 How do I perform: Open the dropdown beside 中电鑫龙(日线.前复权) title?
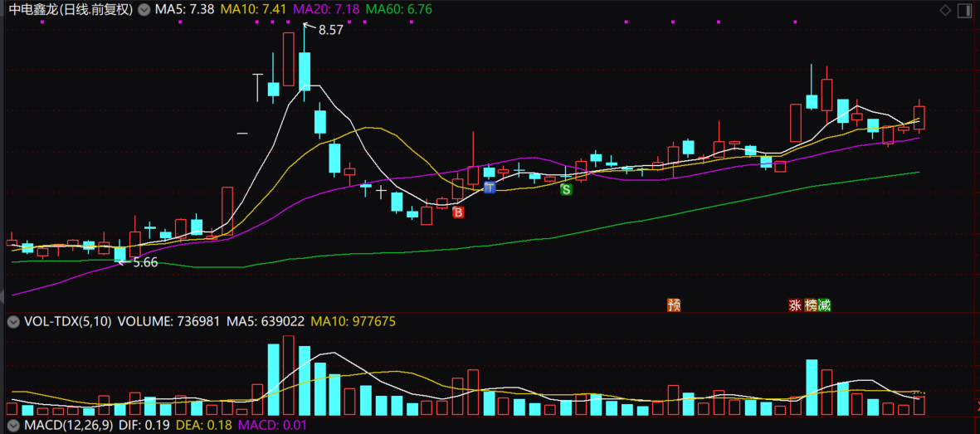[144, 10]
